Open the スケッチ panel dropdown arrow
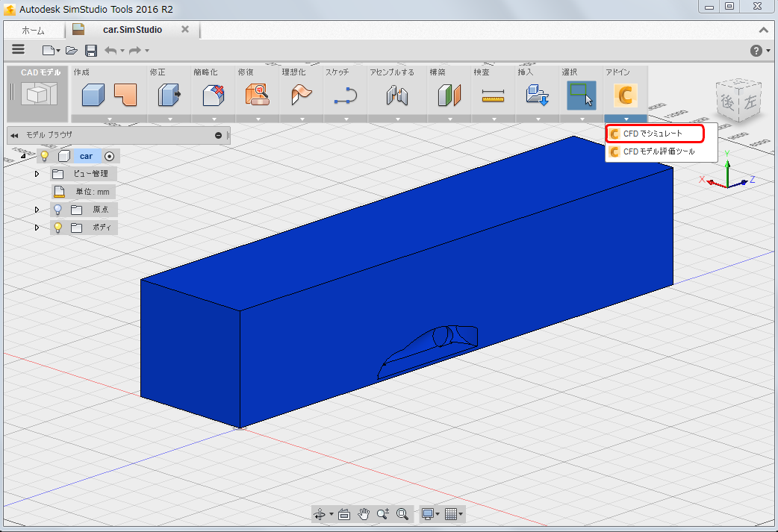Image resolution: width=778 pixels, height=532 pixels. (346, 119)
